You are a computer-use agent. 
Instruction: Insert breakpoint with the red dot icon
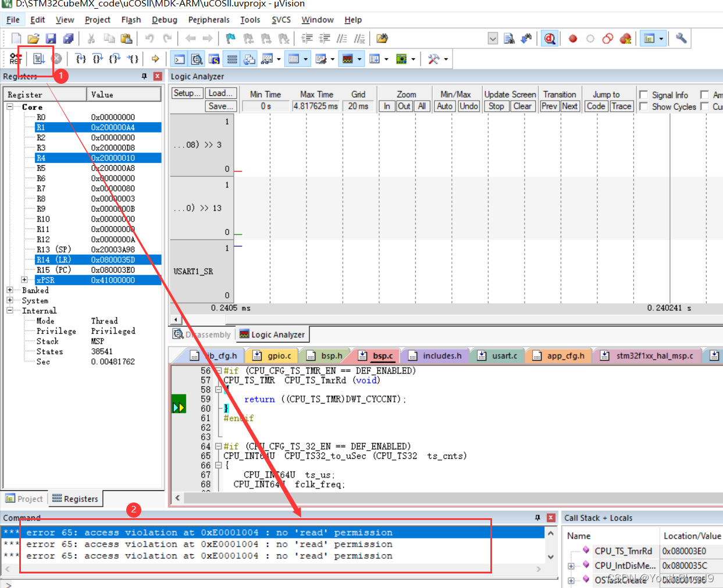pos(573,38)
